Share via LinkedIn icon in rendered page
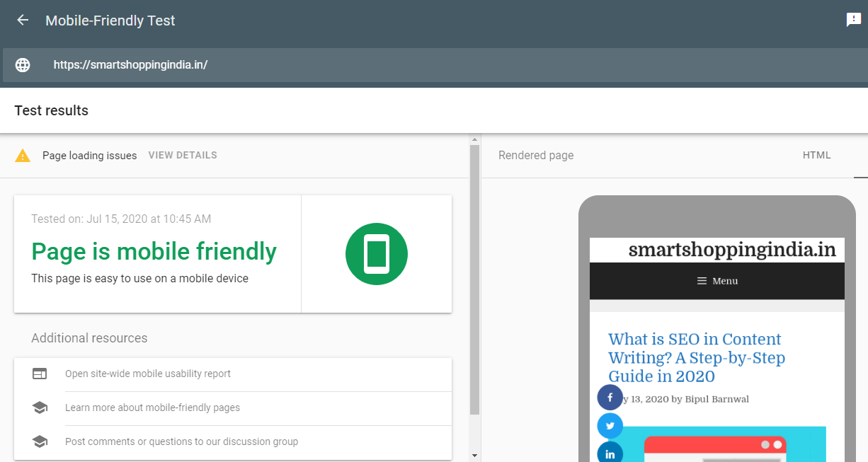The width and height of the screenshot is (868, 462). tap(610, 453)
